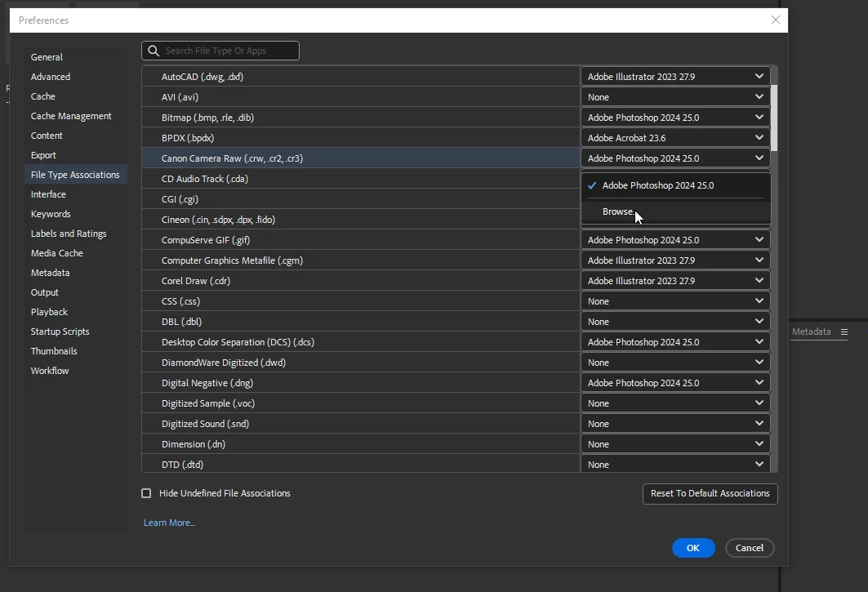Cancel the Preferences dialog
This screenshot has height=592, width=868.
749,548
